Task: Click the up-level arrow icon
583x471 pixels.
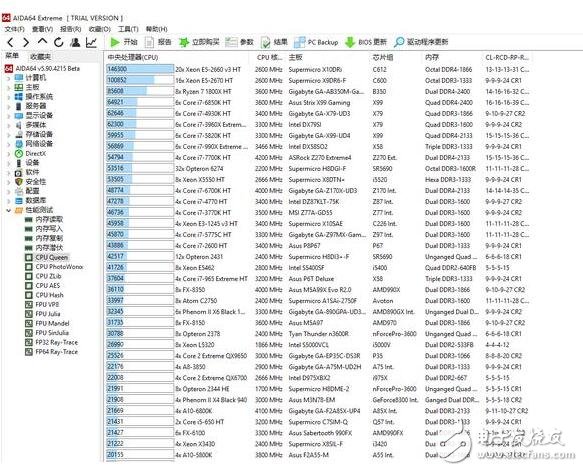Action: click(x=42, y=41)
